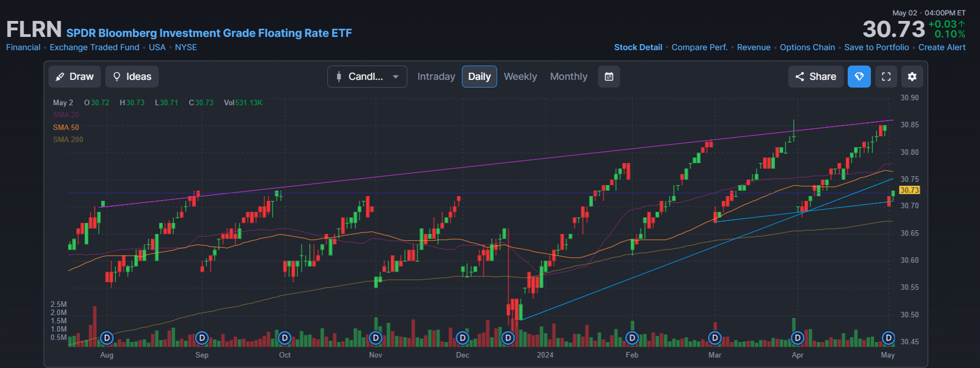The width and height of the screenshot is (980, 368).
Task: Select the Daily timeframe
Action: coord(480,77)
